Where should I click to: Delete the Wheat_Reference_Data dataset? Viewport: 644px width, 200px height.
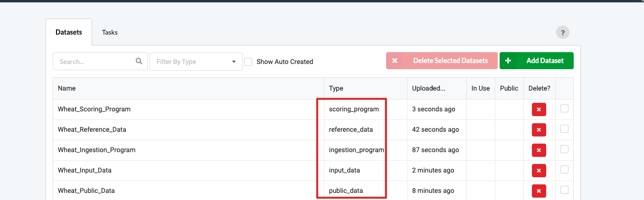tap(539, 130)
